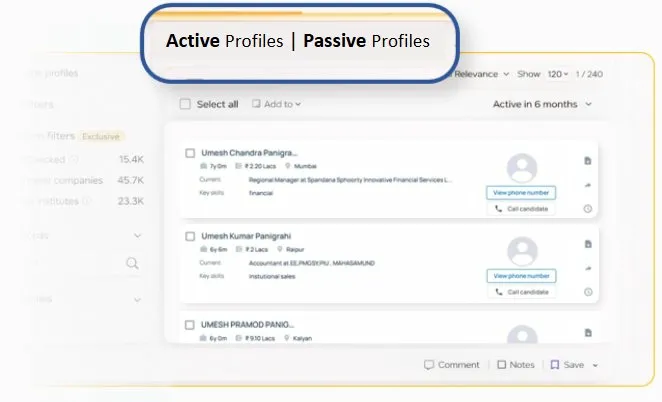662x402 pixels.
Task: Expand the Save options arrow
Action: [595, 365]
